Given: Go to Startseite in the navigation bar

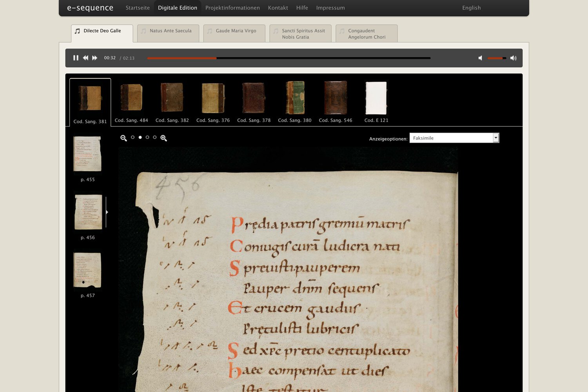Looking at the screenshot, I should 138,8.
